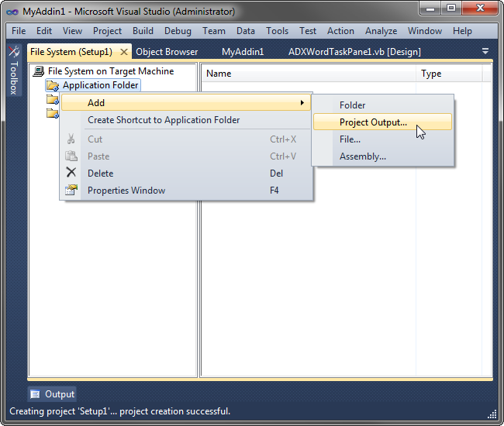The width and height of the screenshot is (504, 426).
Task: Open the Debug menu
Action: point(178,31)
